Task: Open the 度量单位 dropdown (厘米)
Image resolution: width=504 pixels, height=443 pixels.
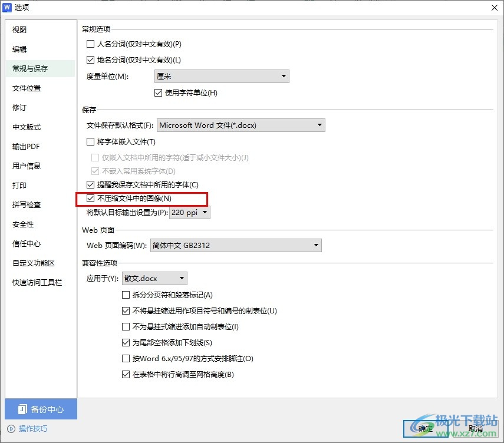Action: click(222, 76)
